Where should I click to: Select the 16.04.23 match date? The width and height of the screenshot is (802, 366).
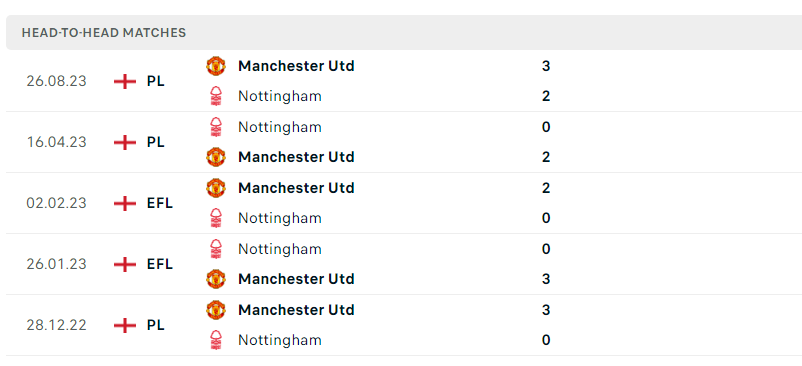(x=56, y=142)
